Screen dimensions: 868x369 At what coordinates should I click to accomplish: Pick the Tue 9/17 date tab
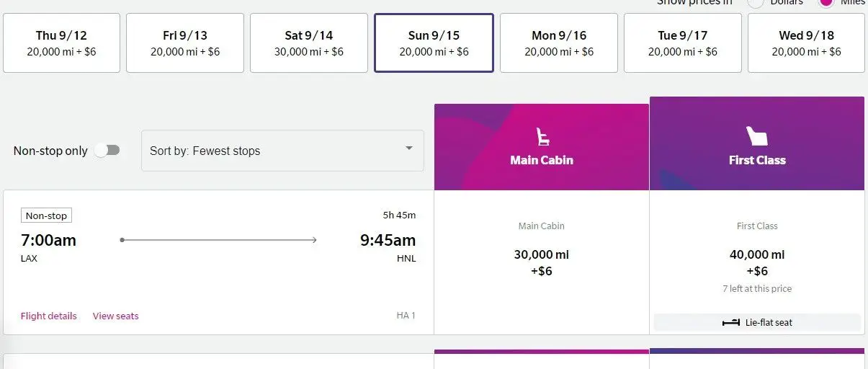point(683,43)
